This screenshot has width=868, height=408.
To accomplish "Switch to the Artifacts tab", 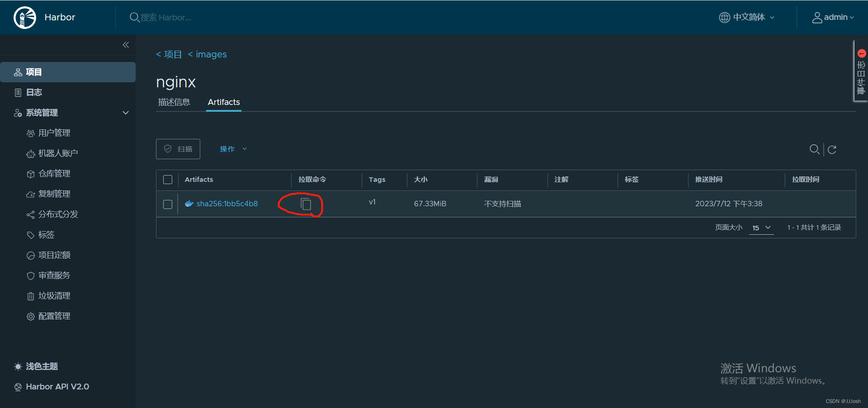I will (224, 102).
